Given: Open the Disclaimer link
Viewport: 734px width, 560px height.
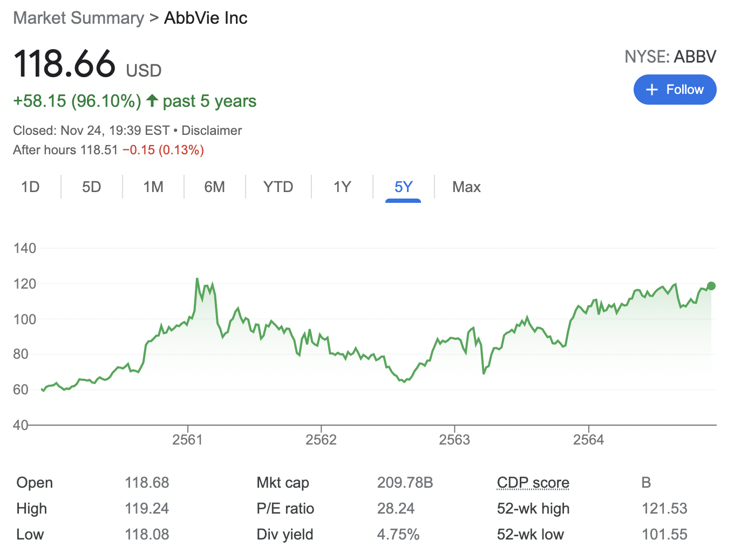Looking at the screenshot, I should click(212, 131).
